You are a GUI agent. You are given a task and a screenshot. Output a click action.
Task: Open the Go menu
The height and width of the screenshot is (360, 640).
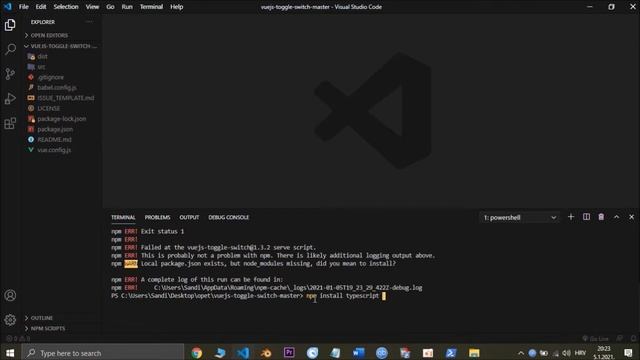pyautogui.click(x=110, y=7)
